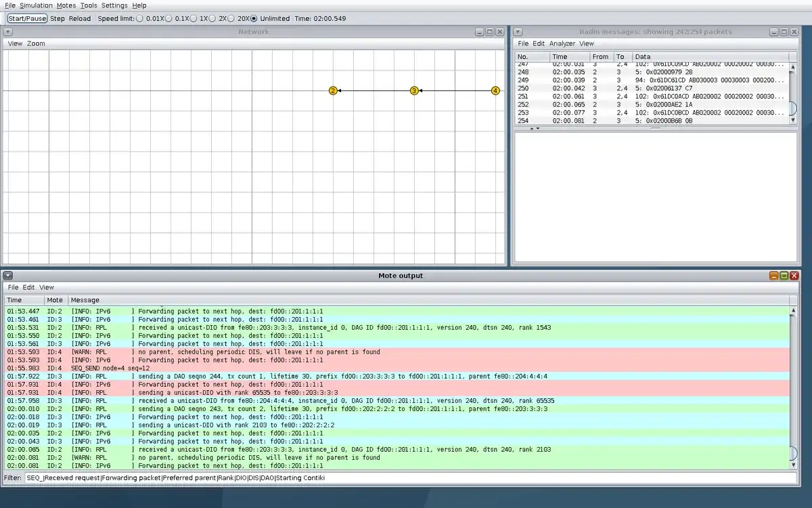
Task: Click the Data column header in Radio messages
Action: tap(710, 57)
